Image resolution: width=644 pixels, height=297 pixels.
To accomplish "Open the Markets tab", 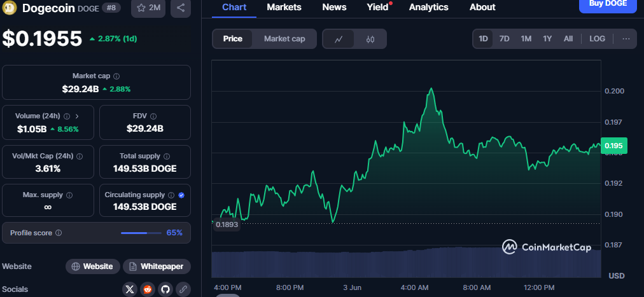I will [284, 8].
